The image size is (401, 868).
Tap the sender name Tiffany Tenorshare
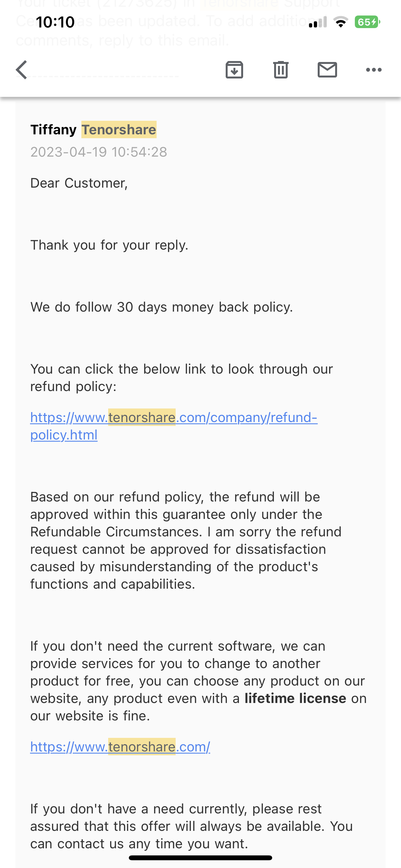pos(93,130)
